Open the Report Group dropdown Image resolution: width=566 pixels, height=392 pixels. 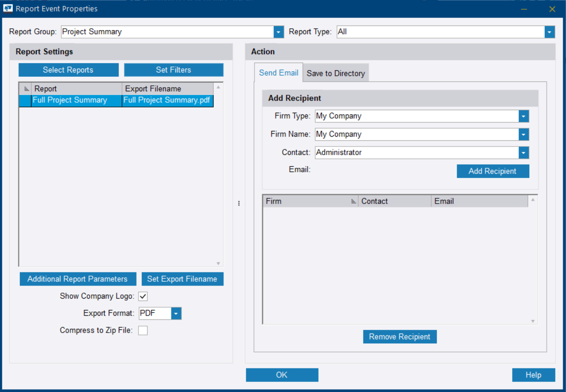coord(279,32)
